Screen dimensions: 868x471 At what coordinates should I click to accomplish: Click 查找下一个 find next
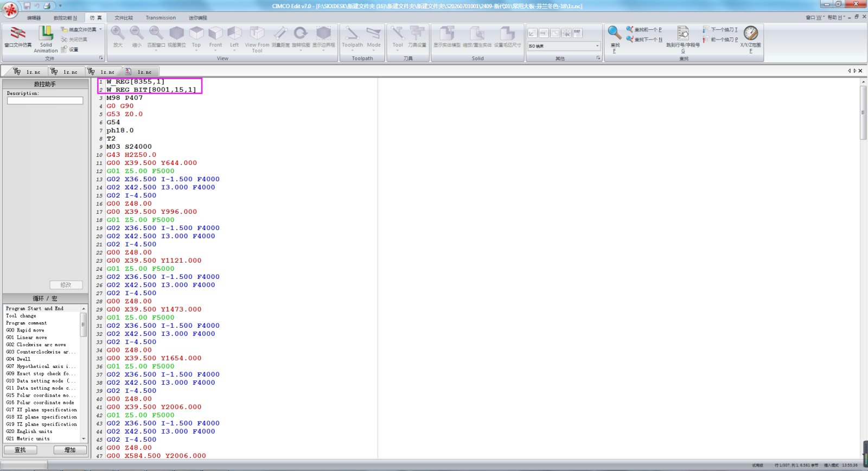click(644, 40)
